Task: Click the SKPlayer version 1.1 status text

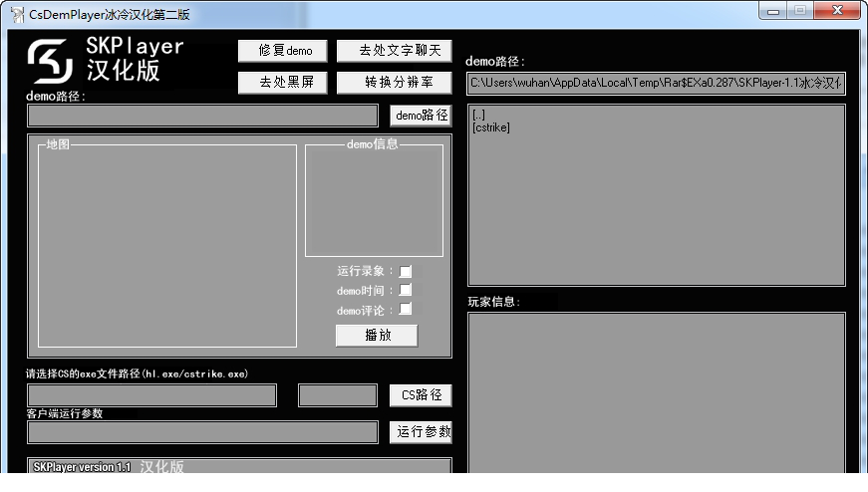Action: point(82,467)
